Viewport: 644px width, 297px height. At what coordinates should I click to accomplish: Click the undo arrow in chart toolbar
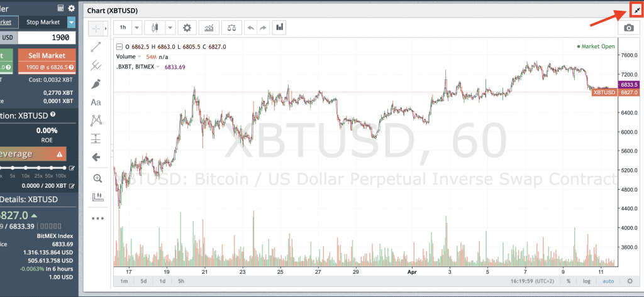pos(250,28)
